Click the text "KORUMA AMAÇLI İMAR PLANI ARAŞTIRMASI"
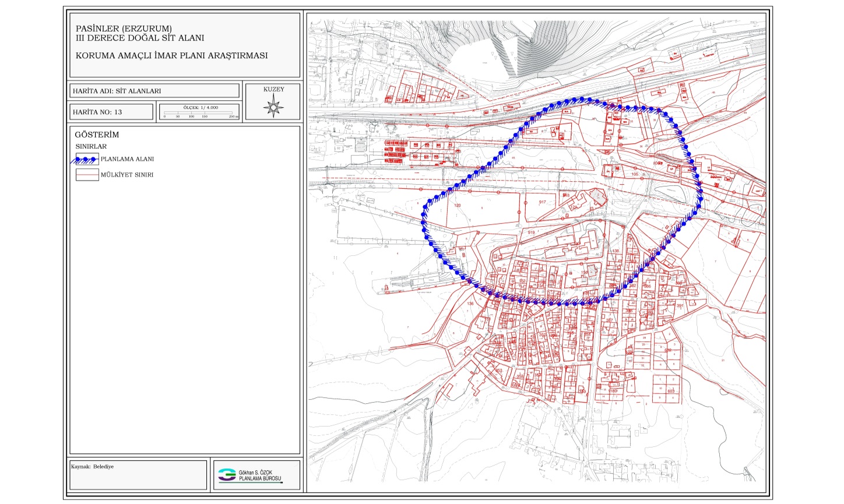This screenshot has width=844, height=504. click(x=172, y=56)
